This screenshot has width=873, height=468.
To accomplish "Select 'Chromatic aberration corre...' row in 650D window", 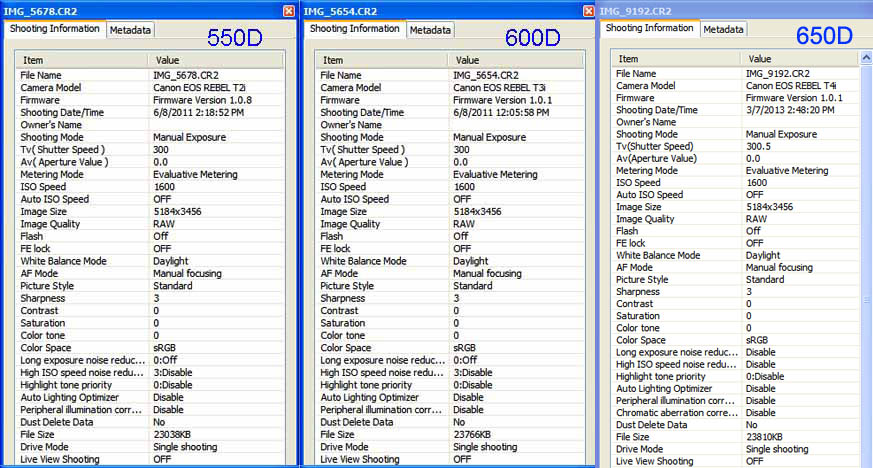I will click(x=735, y=413).
